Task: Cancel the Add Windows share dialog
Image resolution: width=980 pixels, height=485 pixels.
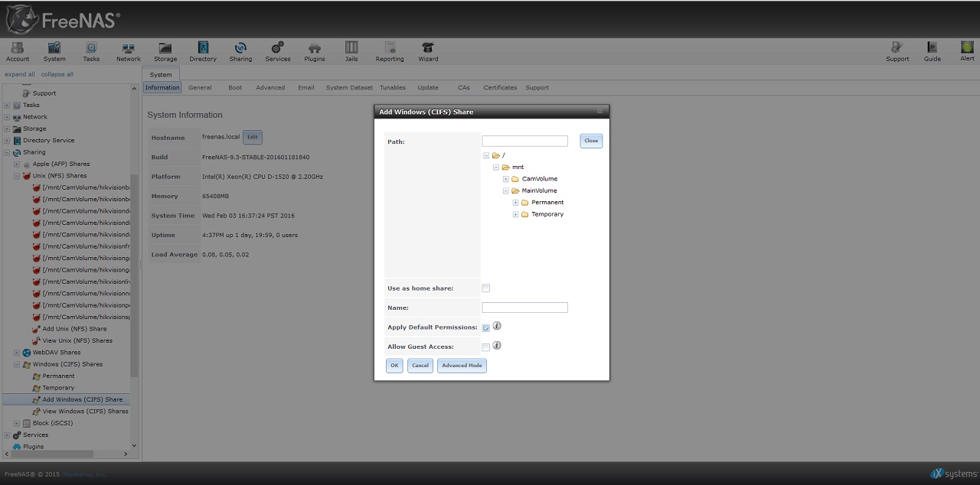Action: 420,366
